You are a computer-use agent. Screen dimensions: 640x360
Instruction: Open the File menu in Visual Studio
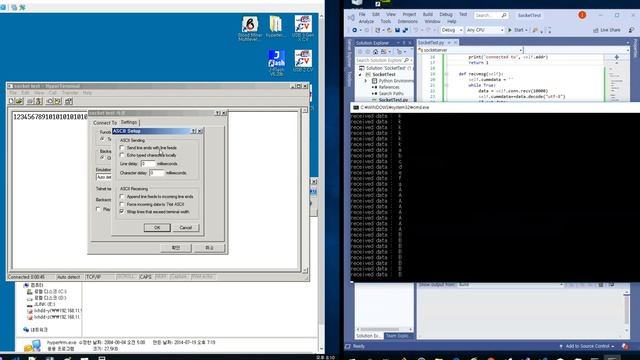tap(362, 14)
